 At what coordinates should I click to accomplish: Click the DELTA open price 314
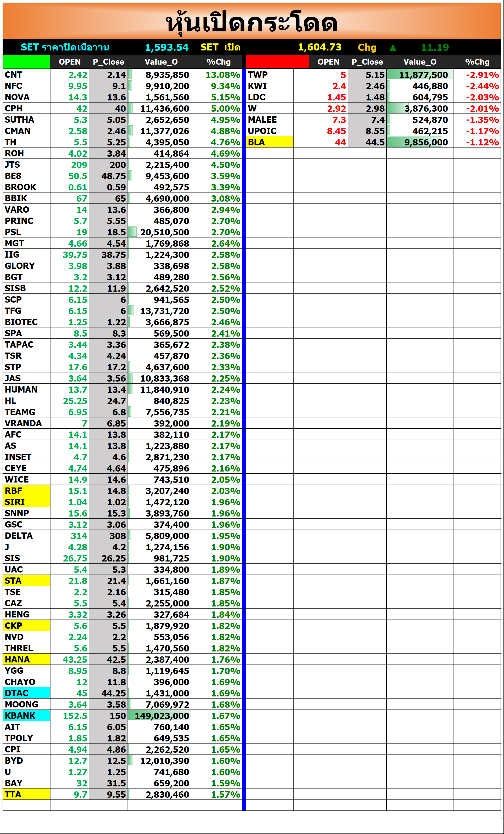(78, 536)
